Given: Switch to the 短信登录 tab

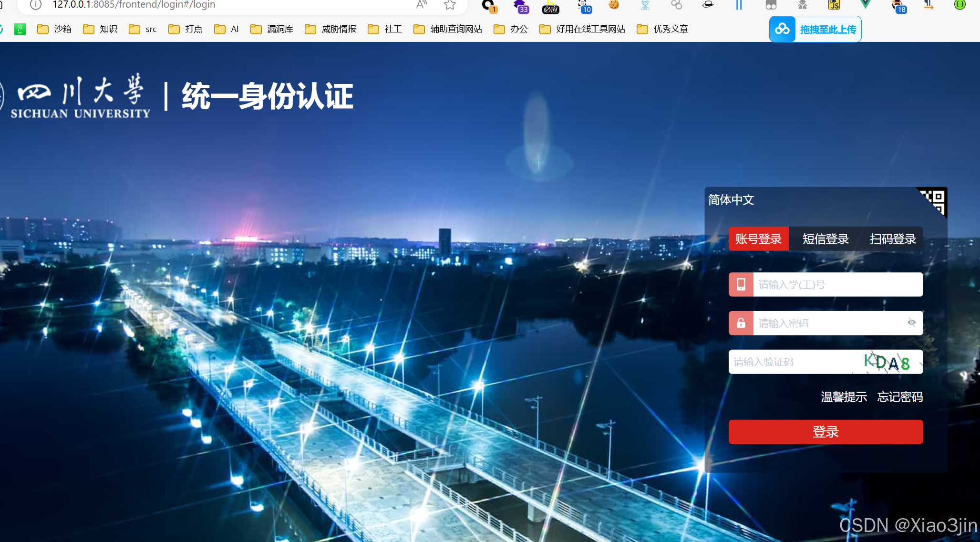Looking at the screenshot, I should click(825, 239).
